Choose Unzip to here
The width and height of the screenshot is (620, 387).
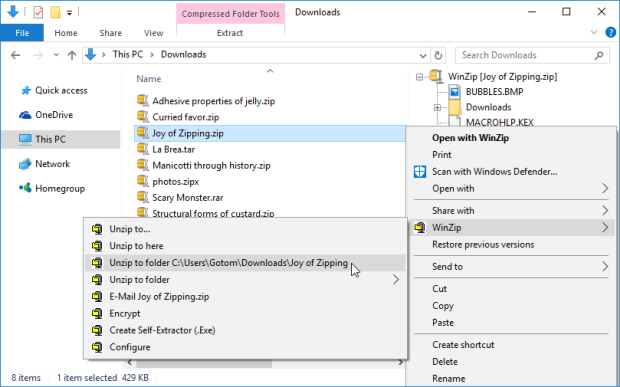136,246
